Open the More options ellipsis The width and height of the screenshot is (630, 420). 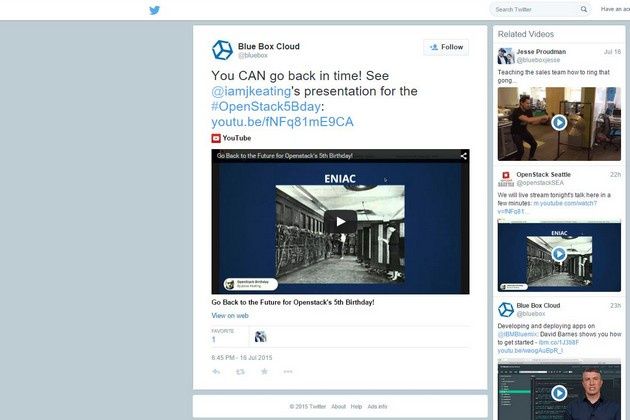tap(288, 372)
